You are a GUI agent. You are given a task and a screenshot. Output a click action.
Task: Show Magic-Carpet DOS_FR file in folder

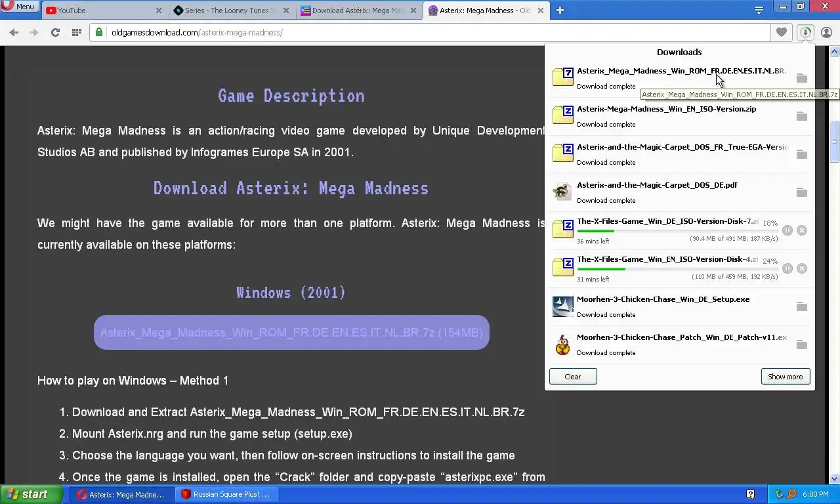tap(801, 154)
